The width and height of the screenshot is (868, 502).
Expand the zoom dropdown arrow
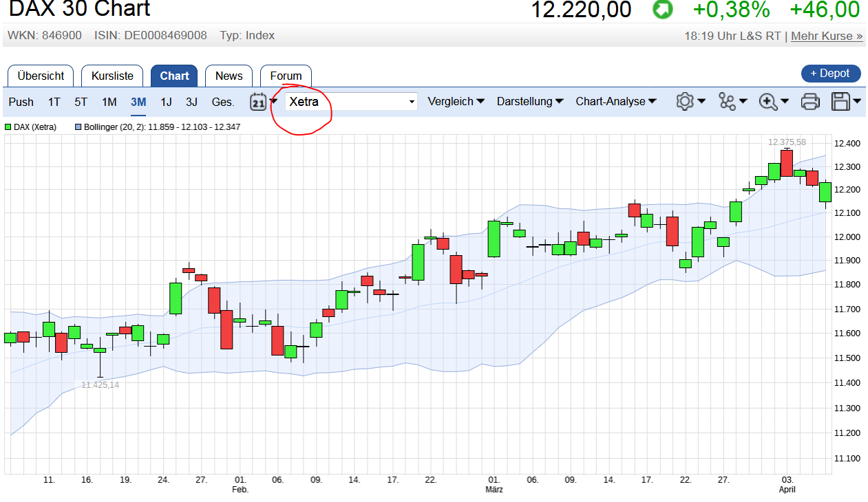[x=785, y=102]
